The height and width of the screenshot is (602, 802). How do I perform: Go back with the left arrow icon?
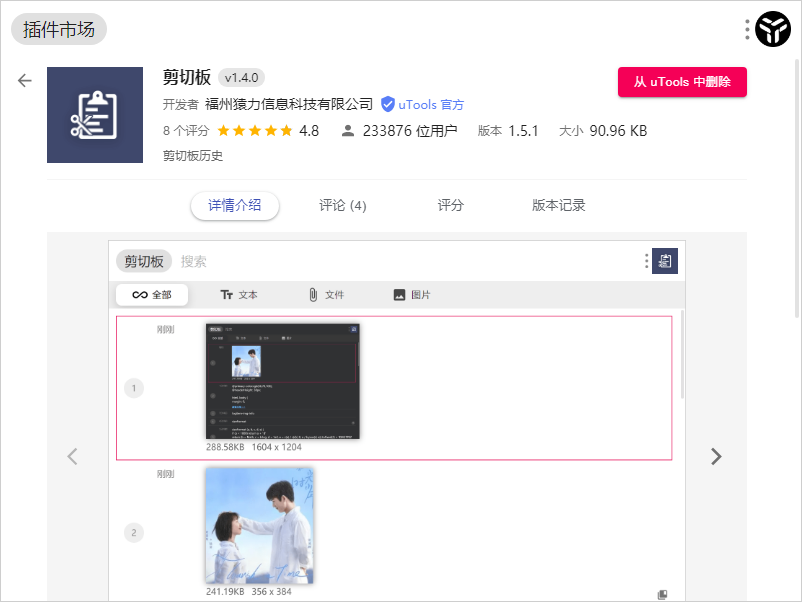tap(25, 81)
